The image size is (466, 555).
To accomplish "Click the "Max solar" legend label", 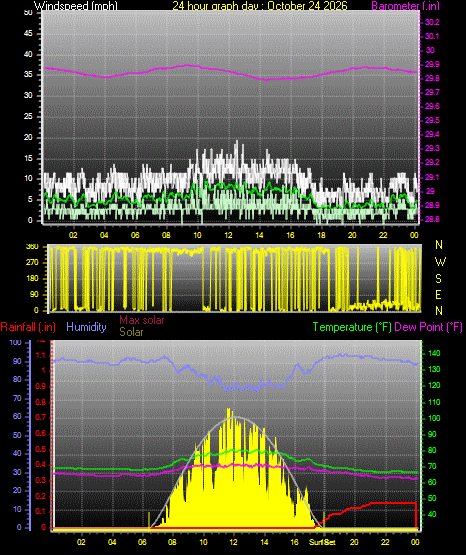I will 142,320.
